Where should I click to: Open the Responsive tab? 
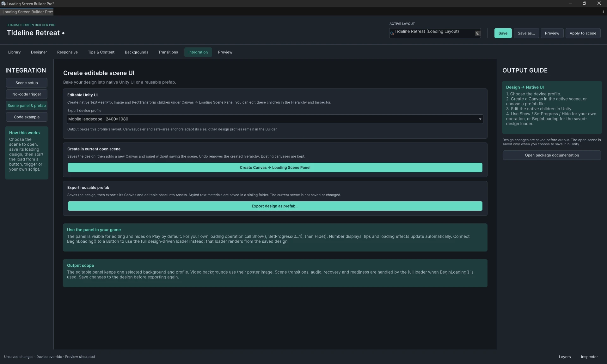(67, 52)
